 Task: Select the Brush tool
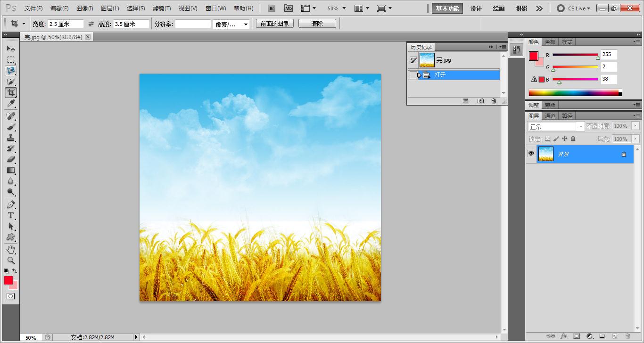tap(11, 127)
